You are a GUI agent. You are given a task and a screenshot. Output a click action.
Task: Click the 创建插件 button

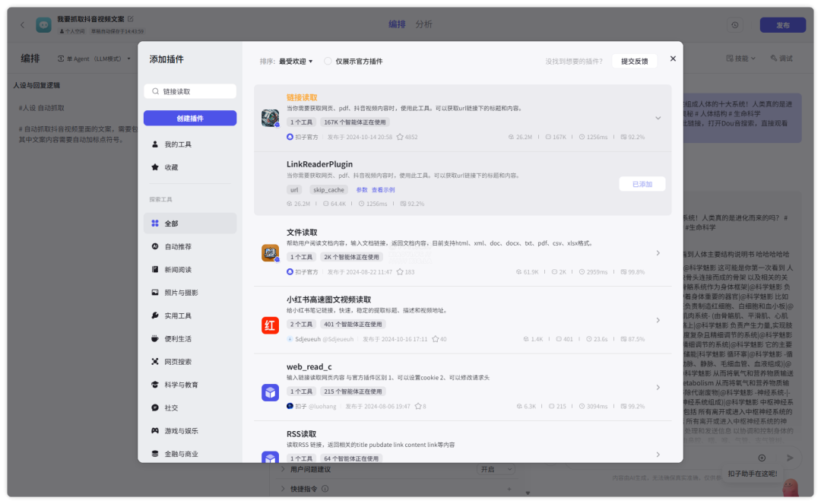[x=190, y=119]
